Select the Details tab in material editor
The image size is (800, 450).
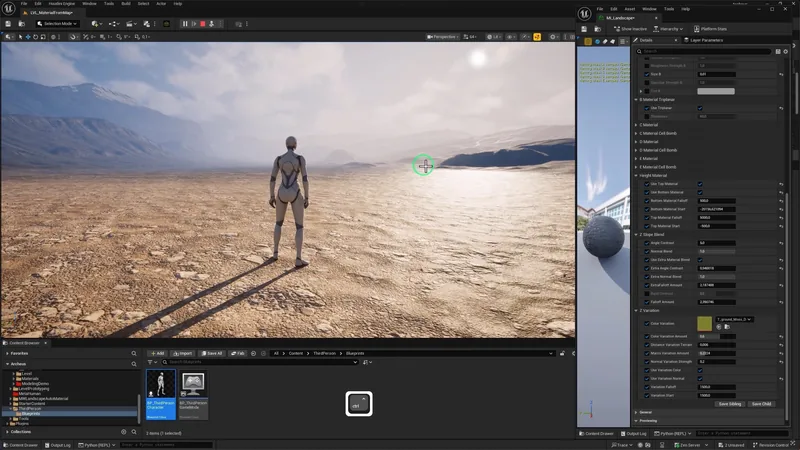646,40
